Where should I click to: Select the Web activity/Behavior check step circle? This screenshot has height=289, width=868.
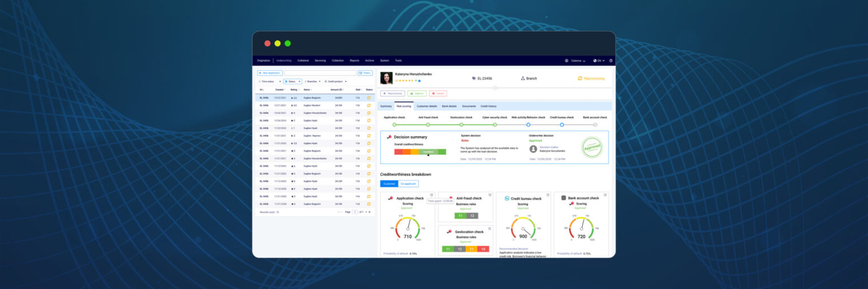click(528, 124)
